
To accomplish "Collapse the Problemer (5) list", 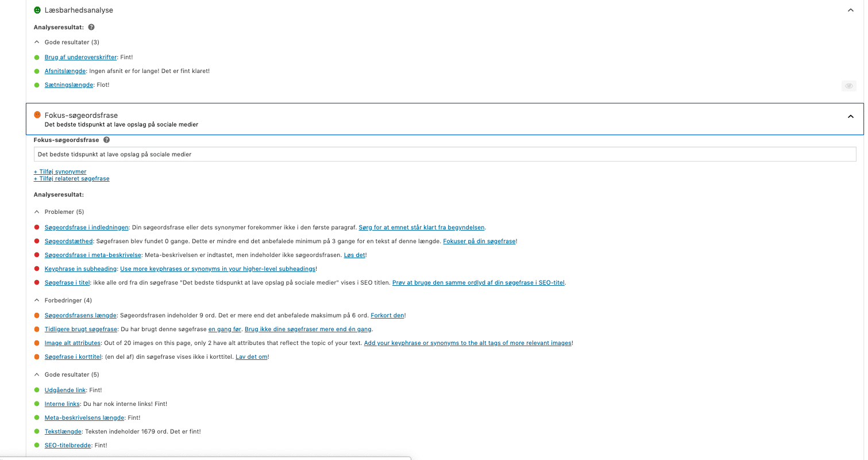I will [37, 212].
